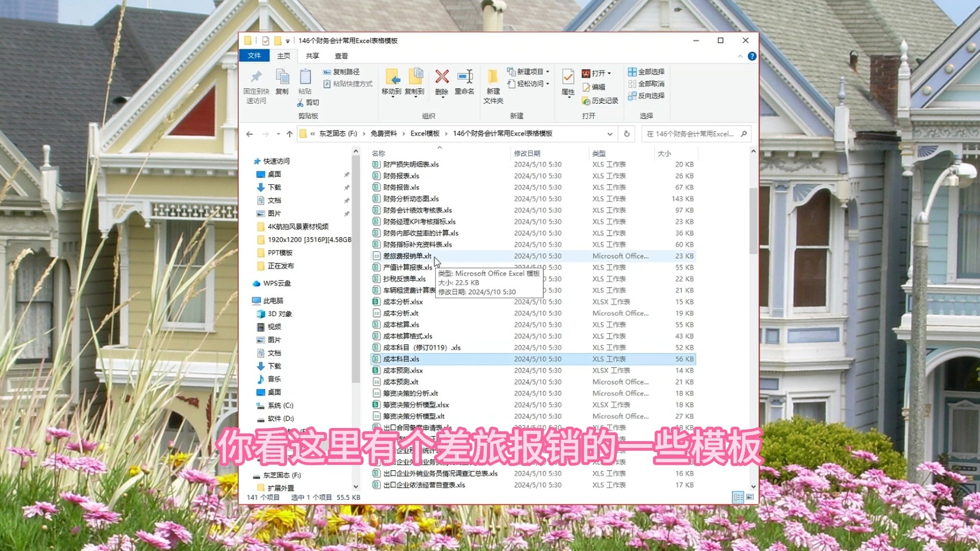This screenshot has width=980, height=551.
Task: Open the 轻松访问 dropdown menu
Action: pos(529,83)
